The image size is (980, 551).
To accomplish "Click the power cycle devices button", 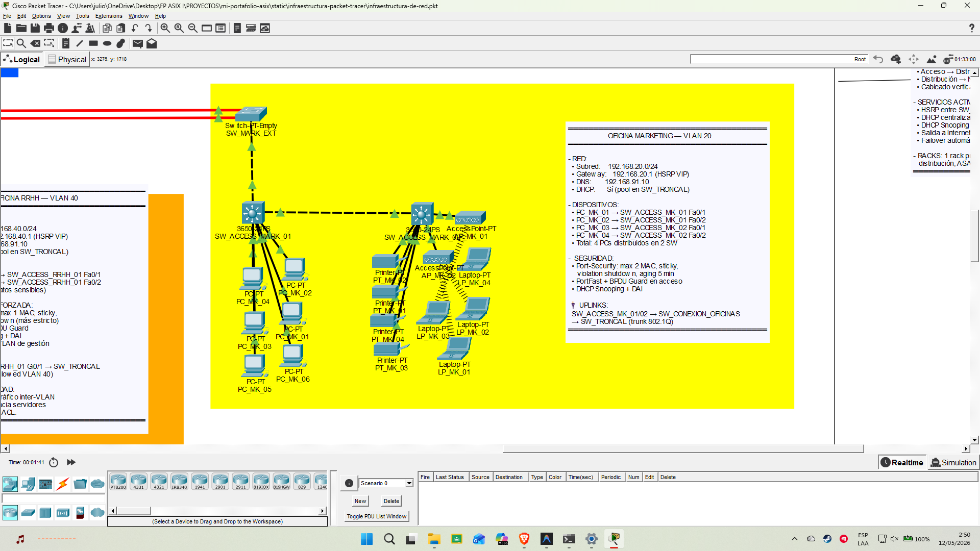I will click(x=54, y=462).
